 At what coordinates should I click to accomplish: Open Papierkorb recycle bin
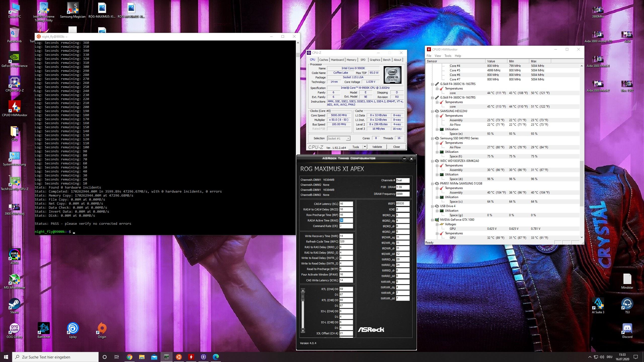(x=14, y=35)
